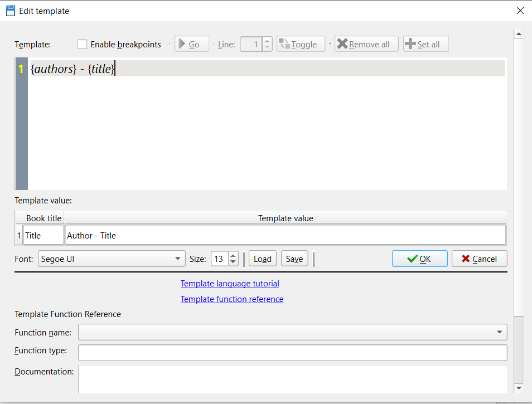Viewport: 532px width, 404px height.
Task: Click the Function type text field
Action: point(292,353)
